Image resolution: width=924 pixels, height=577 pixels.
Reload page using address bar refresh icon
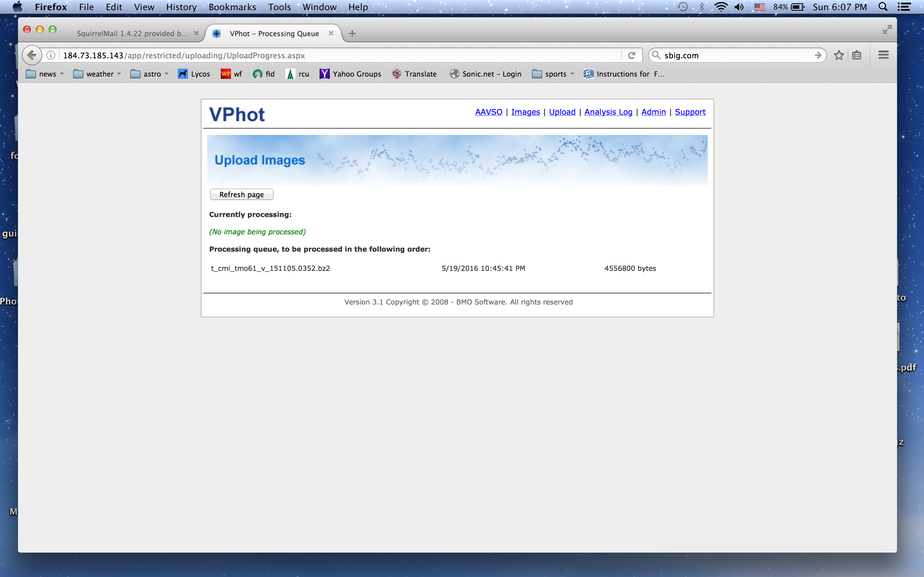pos(631,55)
